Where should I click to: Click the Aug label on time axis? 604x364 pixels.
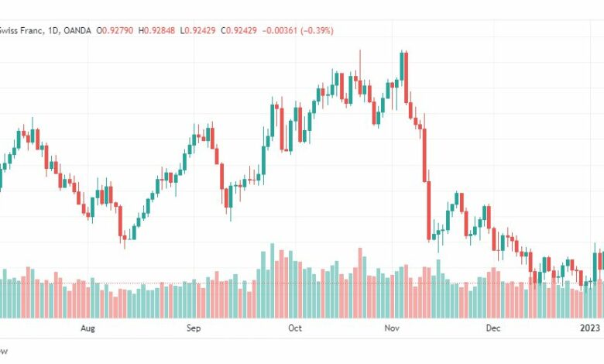pyautogui.click(x=88, y=328)
